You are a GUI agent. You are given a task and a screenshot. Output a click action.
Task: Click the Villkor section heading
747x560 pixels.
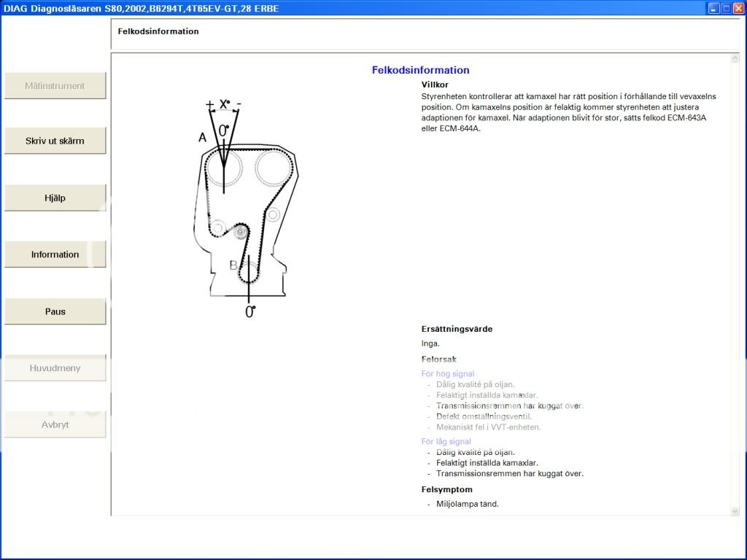[x=435, y=85]
